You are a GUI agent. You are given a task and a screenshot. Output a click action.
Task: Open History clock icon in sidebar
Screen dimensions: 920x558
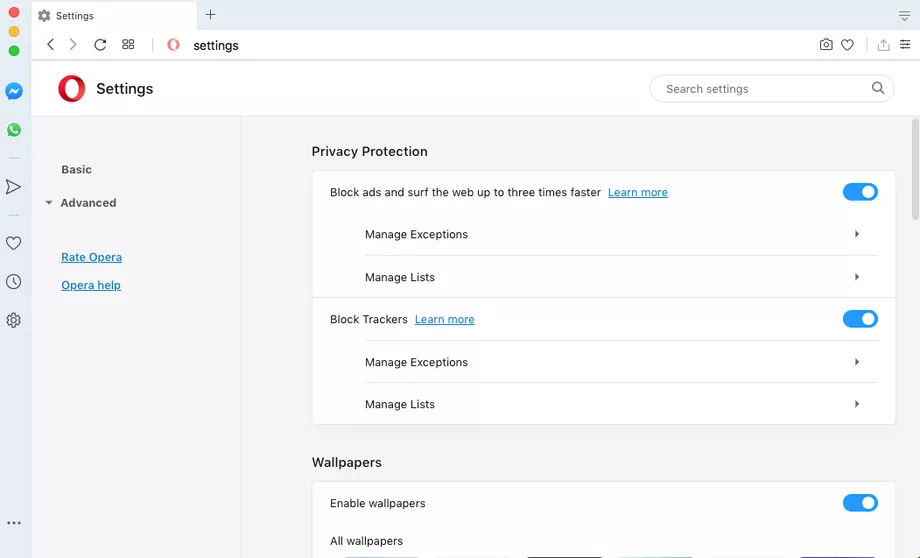coord(14,282)
